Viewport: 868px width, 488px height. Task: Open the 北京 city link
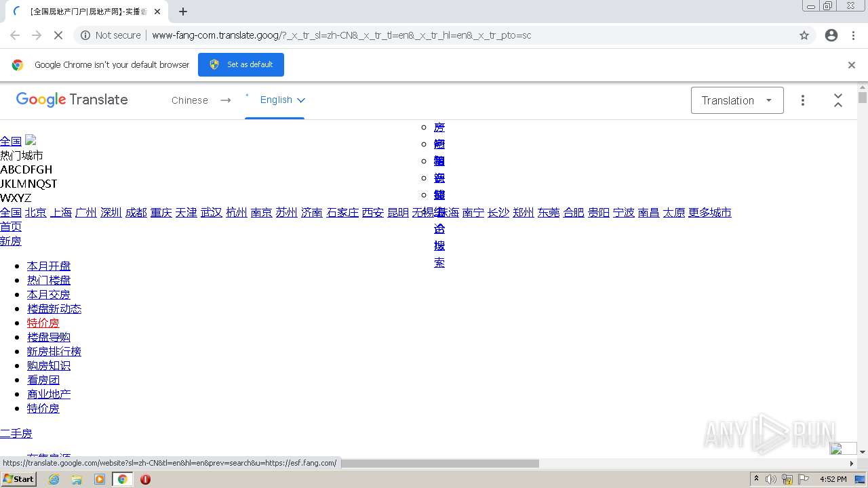point(36,212)
